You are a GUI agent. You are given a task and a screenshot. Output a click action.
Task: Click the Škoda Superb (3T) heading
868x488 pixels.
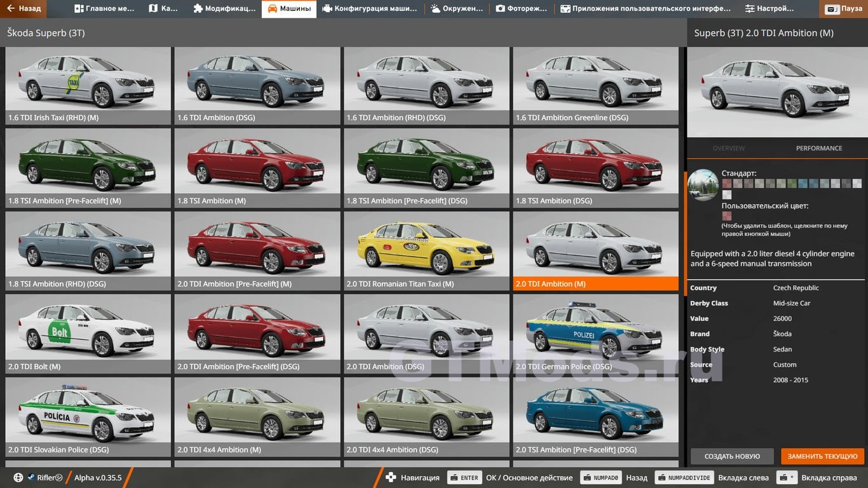(46, 32)
